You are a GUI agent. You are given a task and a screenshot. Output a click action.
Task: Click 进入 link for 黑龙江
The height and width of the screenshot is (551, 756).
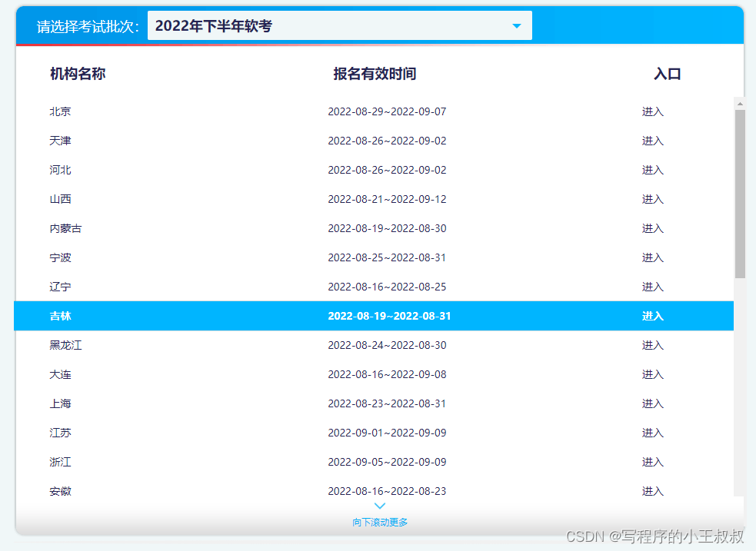click(652, 345)
